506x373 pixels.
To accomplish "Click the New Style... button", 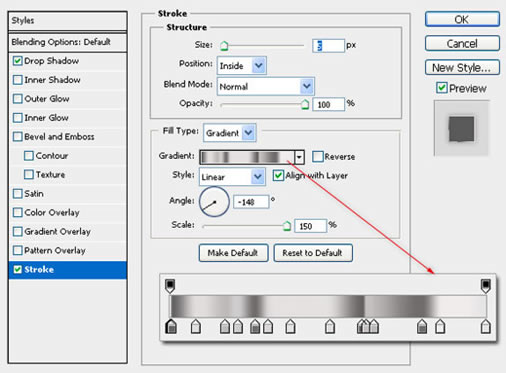I will [x=462, y=68].
